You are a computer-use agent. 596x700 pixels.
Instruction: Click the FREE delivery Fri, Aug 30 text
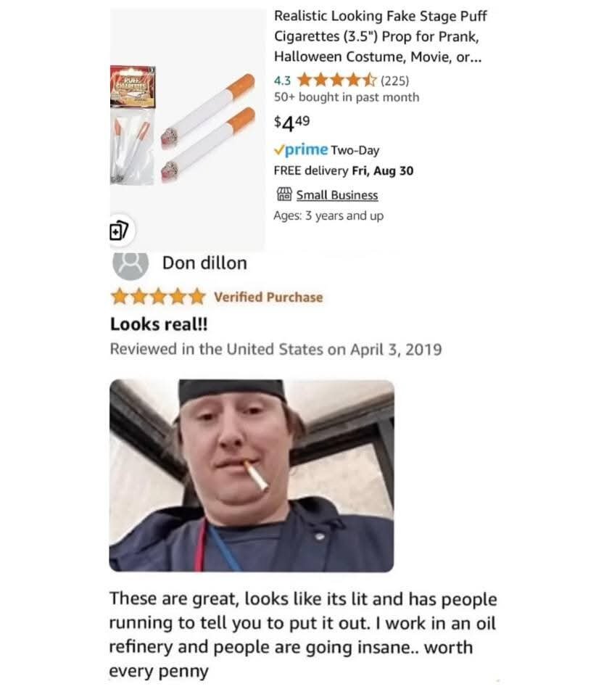click(344, 171)
